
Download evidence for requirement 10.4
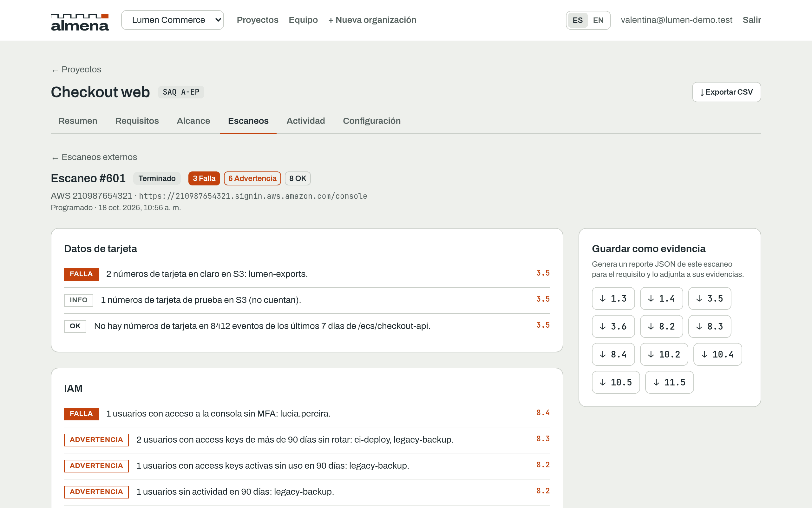718,354
